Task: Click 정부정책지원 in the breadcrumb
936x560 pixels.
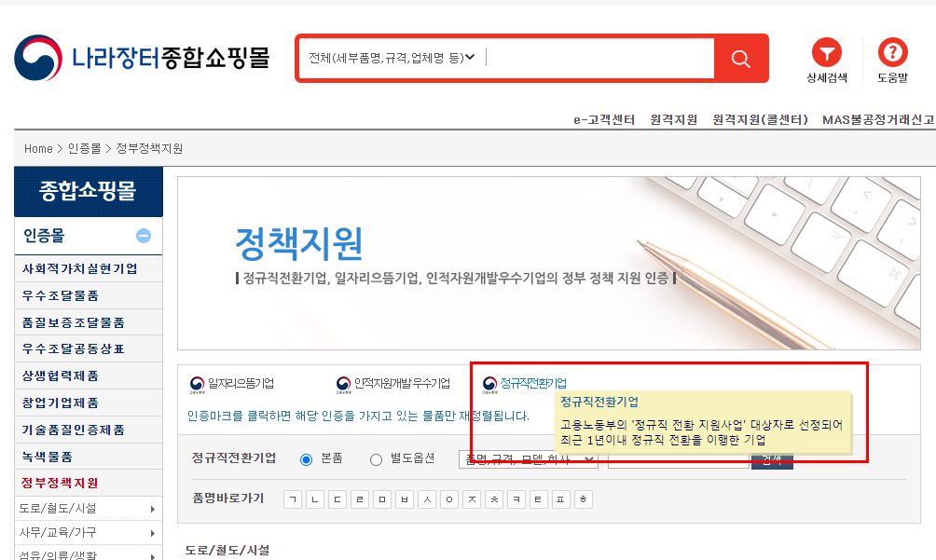Action: pyautogui.click(x=149, y=148)
